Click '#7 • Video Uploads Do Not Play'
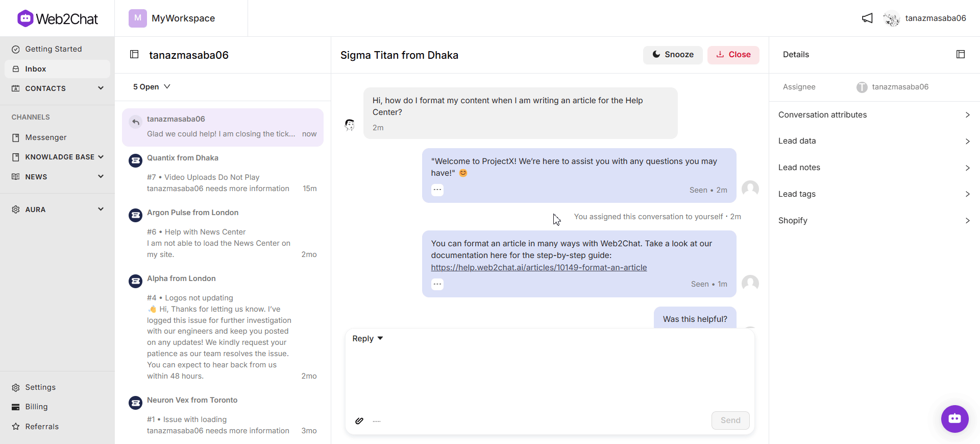This screenshot has width=980, height=444. tap(203, 177)
